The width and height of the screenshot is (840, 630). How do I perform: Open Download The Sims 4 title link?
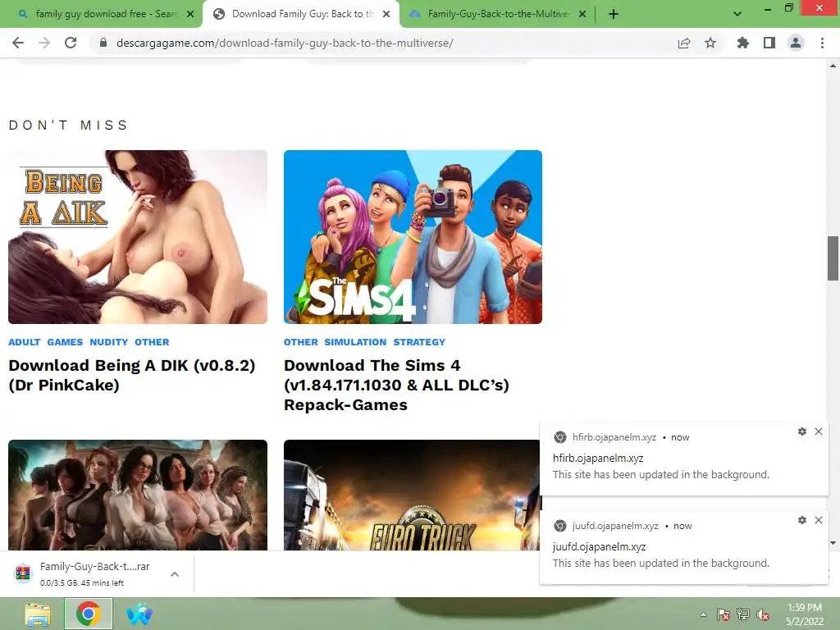click(396, 385)
